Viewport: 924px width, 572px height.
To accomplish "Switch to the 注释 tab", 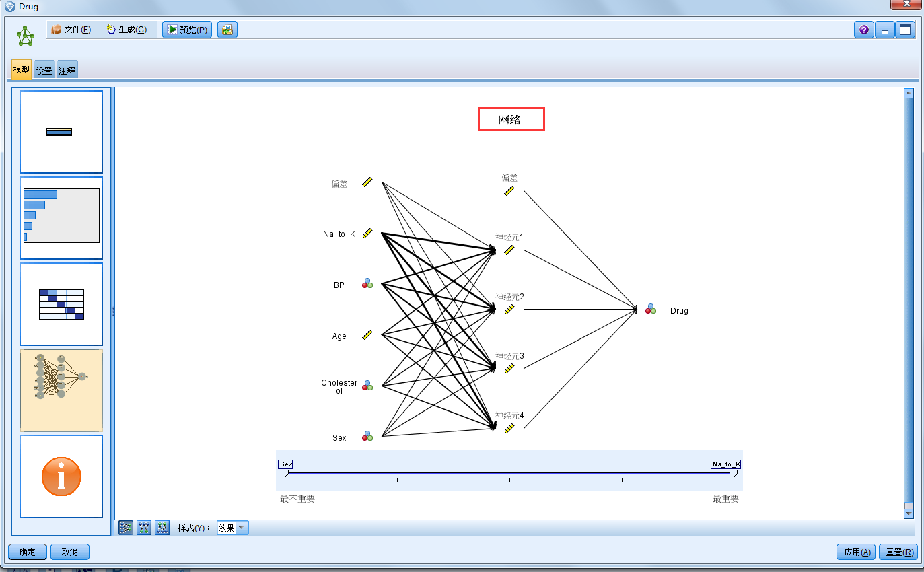I will coord(67,69).
